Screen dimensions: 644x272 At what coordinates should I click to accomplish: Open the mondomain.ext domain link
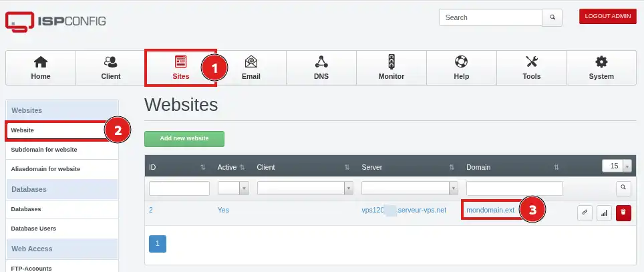[490, 210]
